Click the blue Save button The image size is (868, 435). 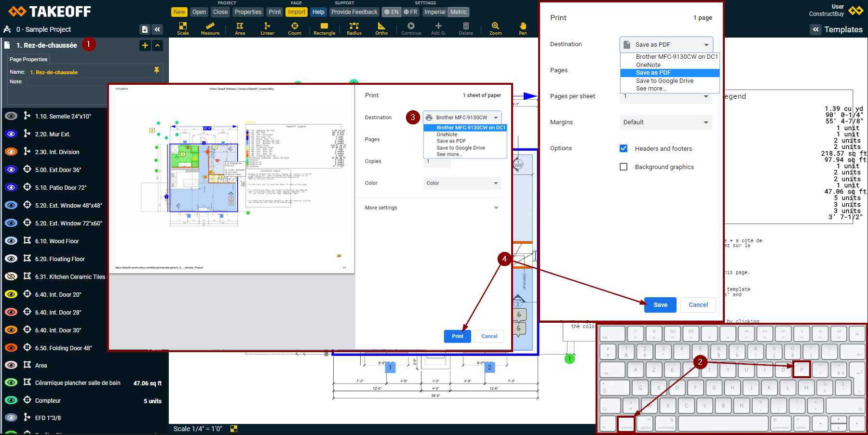click(x=660, y=305)
